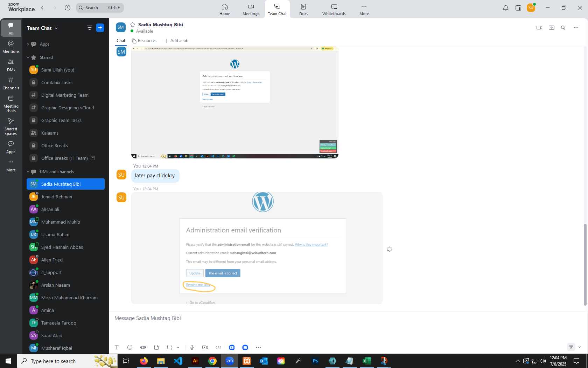Viewport: 588px width, 368px height.
Task: Open it_support chat
Action: [x=65, y=272]
